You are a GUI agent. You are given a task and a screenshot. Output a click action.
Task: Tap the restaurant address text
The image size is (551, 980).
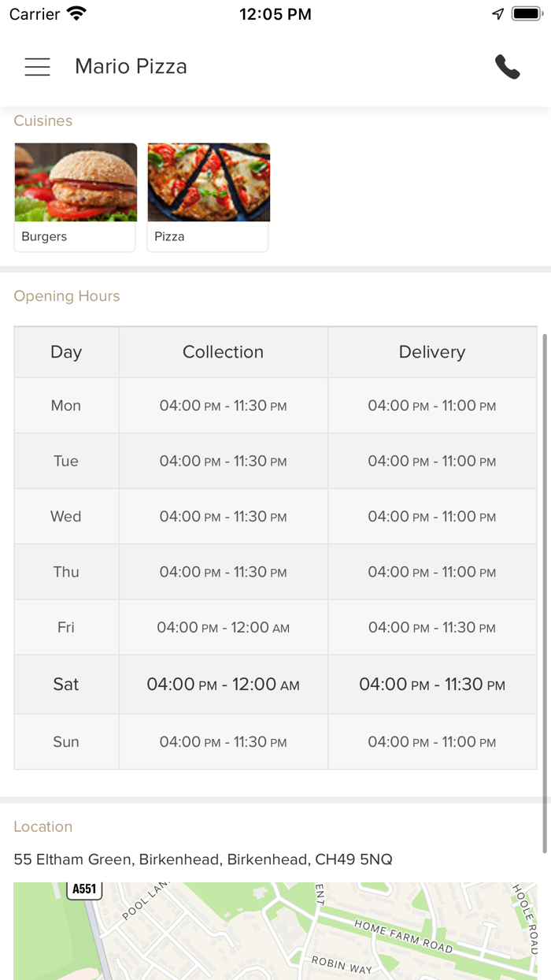tap(203, 859)
